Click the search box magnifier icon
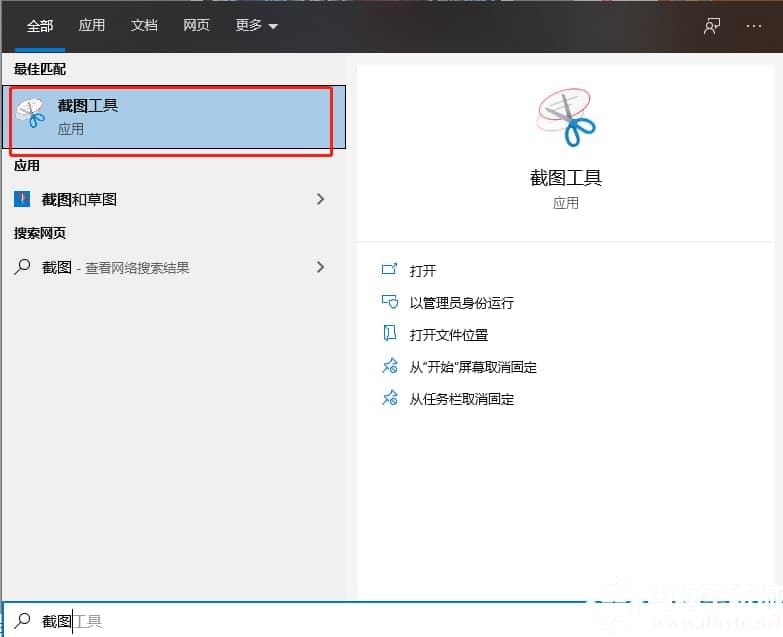Image resolution: width=783 pixels, height=637 pixels. click(x=22, y=621)
